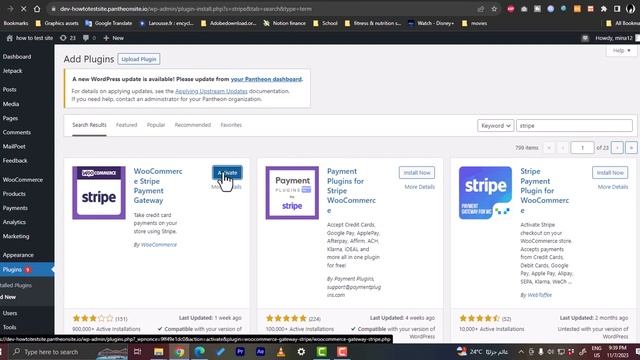
Task: Open Posts in the admin sidebar
Action: click(9, 89)
